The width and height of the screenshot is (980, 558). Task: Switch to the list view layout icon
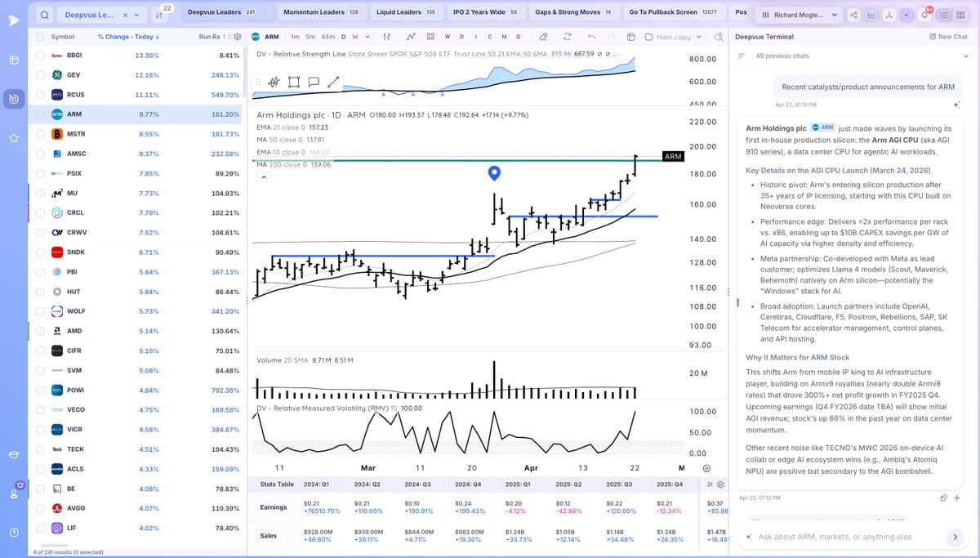(x=944, y=15)
